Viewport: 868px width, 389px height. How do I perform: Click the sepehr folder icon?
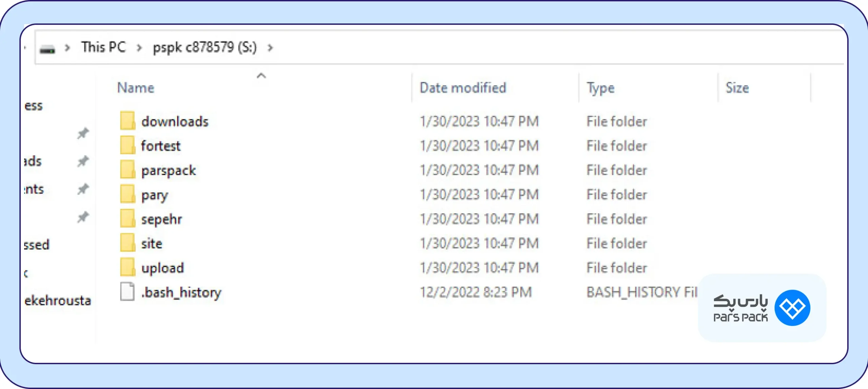pos(127,219)
